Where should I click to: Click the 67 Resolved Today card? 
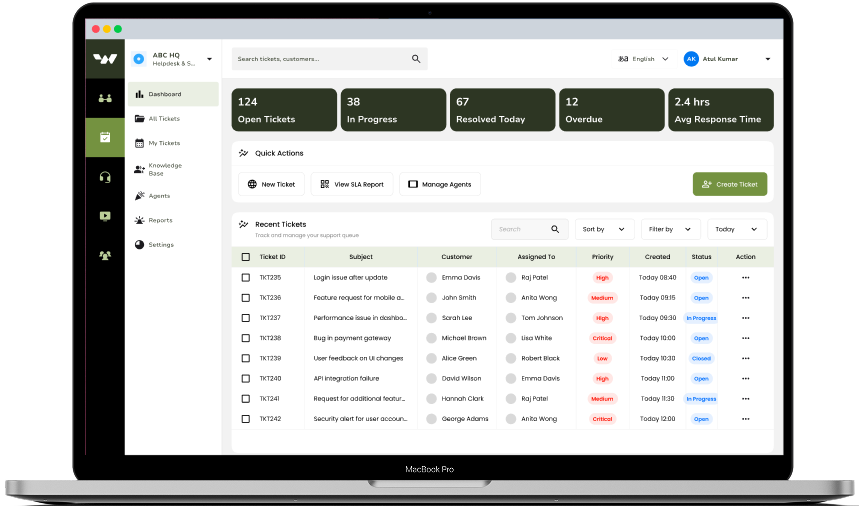(502, 110)
